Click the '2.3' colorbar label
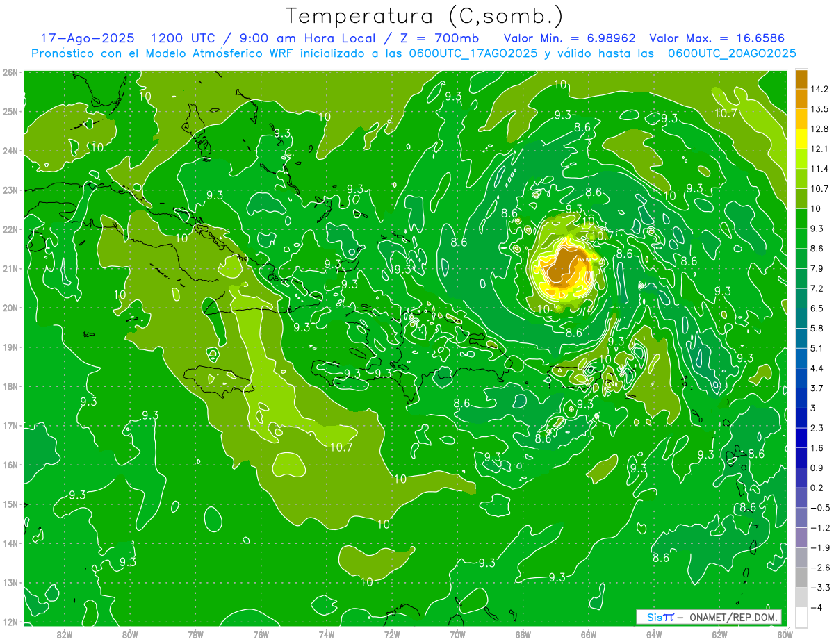Viewport: 834px width, 644px height. tap(818, 428)
